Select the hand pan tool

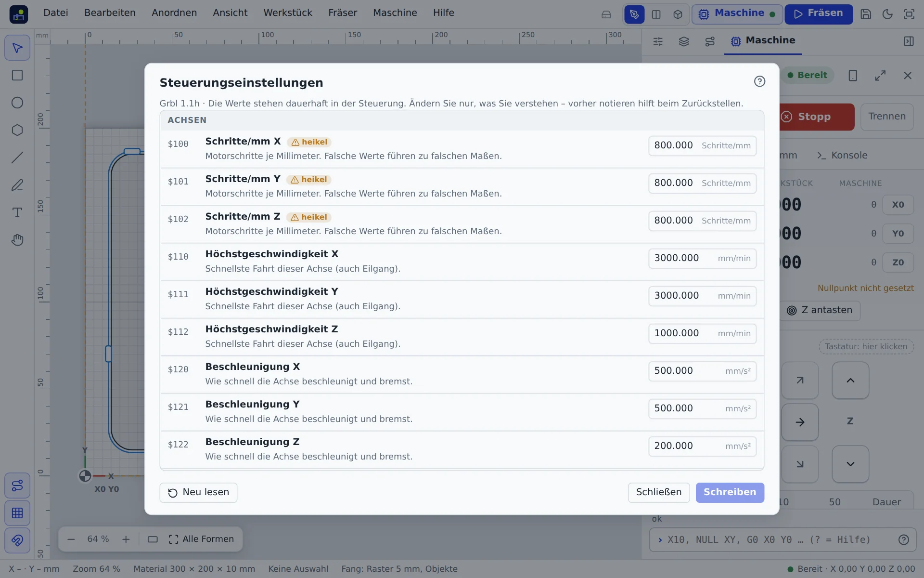coord(17,240)
